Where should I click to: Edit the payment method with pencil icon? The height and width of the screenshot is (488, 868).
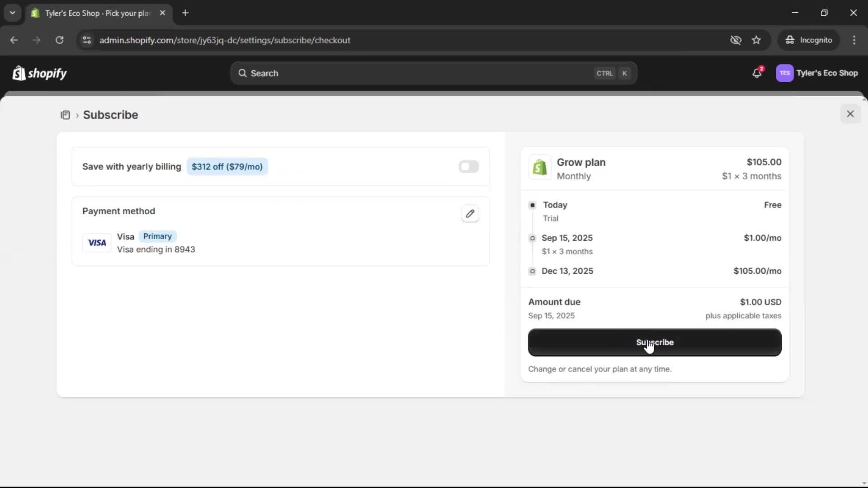[470, 213]
